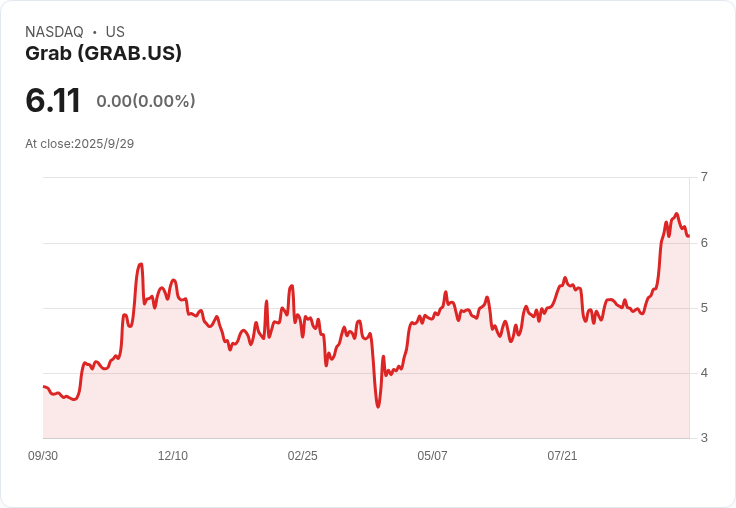Click the 7 label on the price axis
Viewport: 736px width, 508px height.
[x=704, y=177]
